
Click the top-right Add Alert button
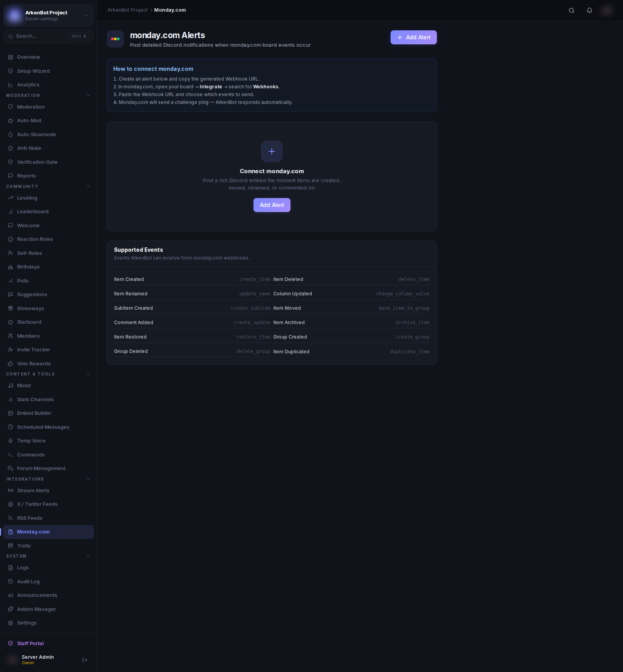click(x=414, y=37)
